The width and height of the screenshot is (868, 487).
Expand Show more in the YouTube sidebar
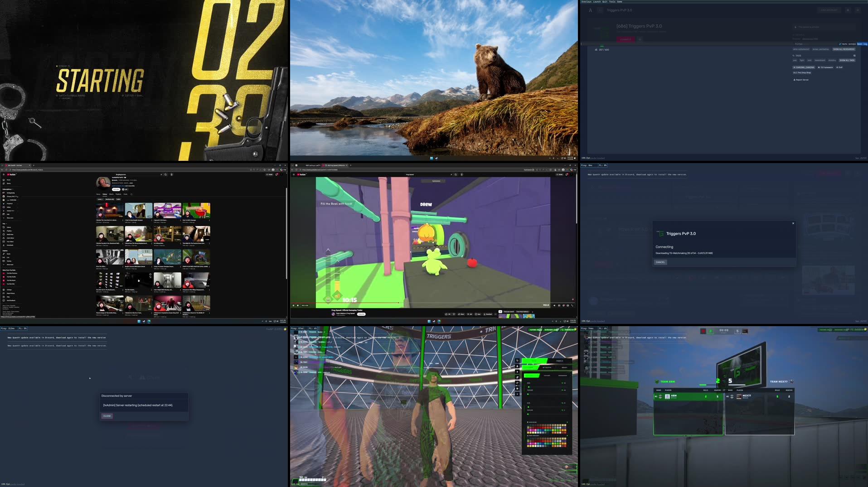pos(9,217)
